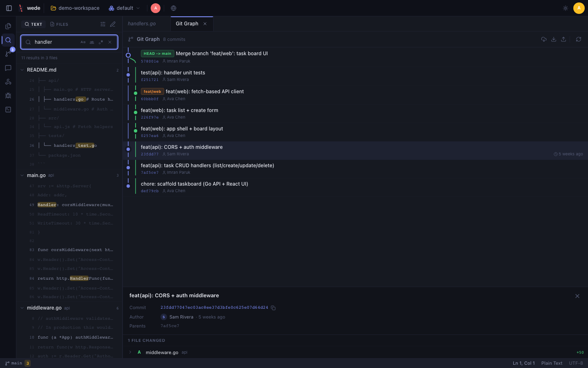The width and height of the screenshot is (588, 368).
Task: Fetch from remote using cloud download icon
Action: pyautogui.click(x=544, y=39)
